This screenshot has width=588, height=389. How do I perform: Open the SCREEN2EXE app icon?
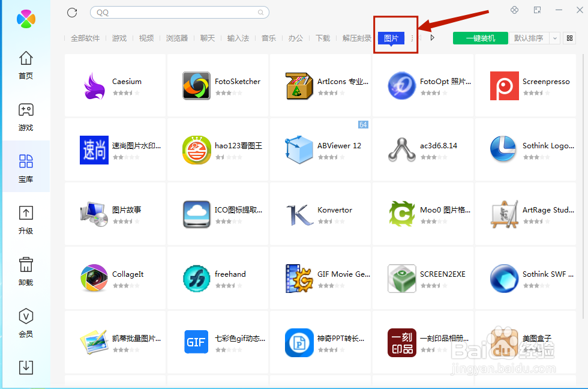(401, 279)
